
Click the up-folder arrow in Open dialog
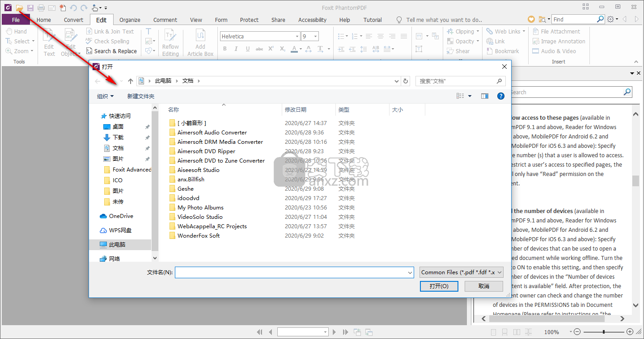pyautogui.click(x=131, y=81)
